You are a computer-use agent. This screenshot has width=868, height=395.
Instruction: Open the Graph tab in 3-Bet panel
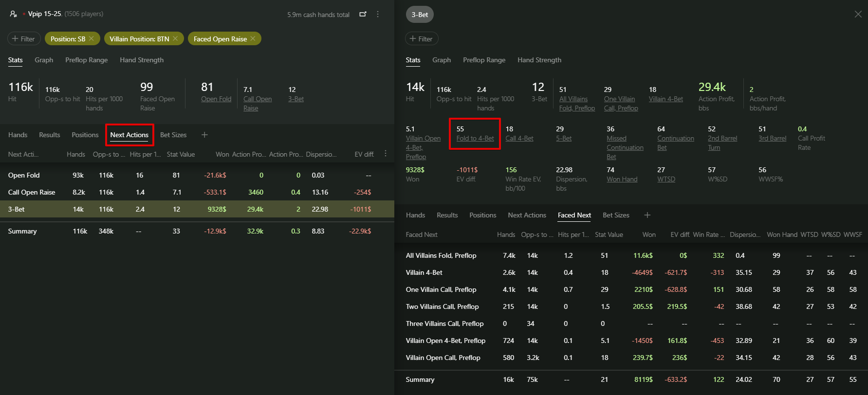coord(441,60)
